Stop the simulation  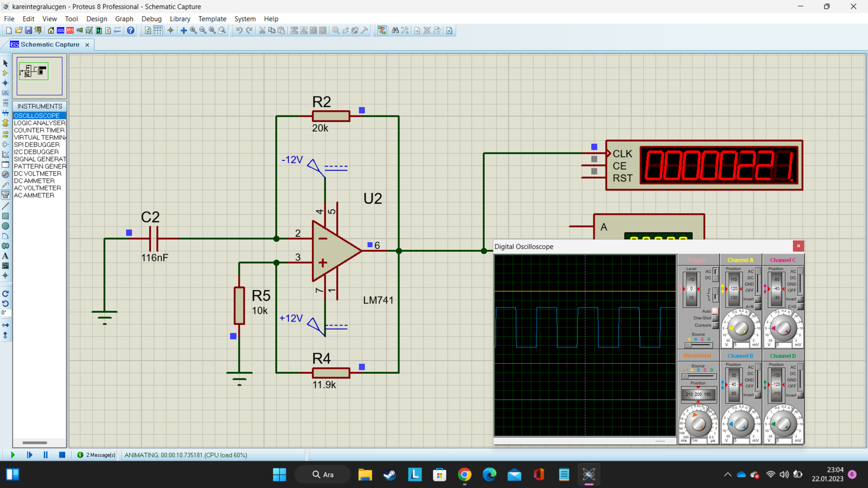coord(62,455)
